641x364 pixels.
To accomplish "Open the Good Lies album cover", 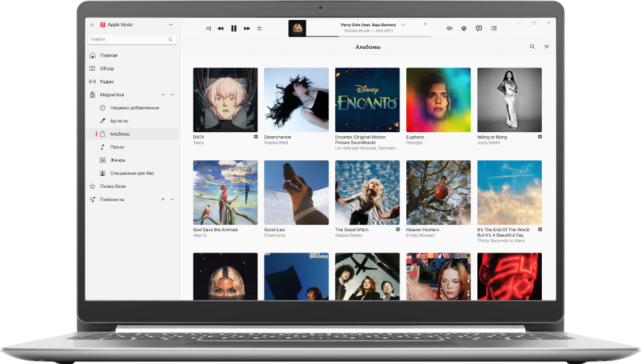I will pyautogui.click(x=296, y=193).
